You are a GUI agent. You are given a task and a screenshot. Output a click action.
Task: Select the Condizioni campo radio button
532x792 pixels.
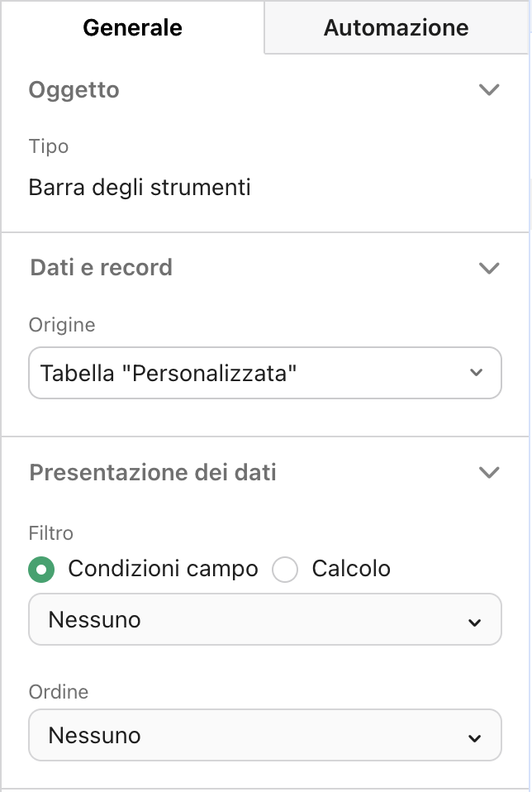[41, 570]
